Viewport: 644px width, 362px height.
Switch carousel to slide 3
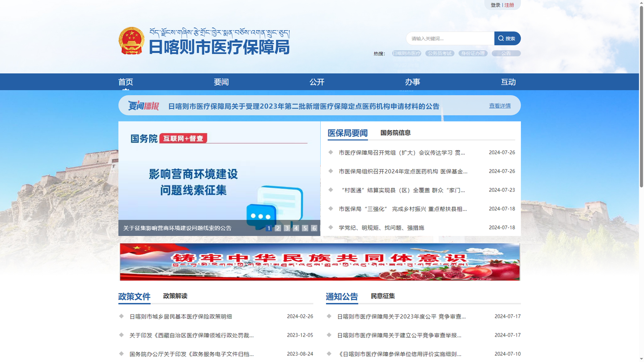[x=287, y=228]
